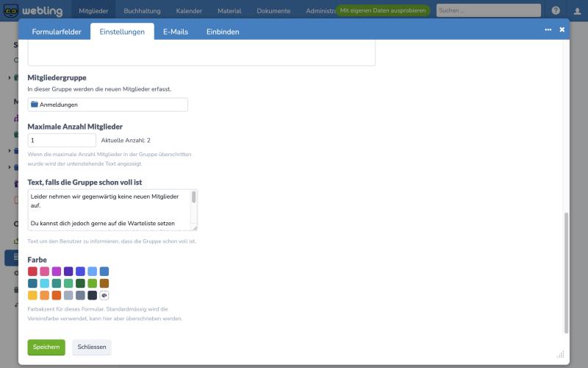Open the Mitgliedergruppe Anmeldungen selector
The width and height of the screenshot is (588, 368).
[x=107, y=105]
